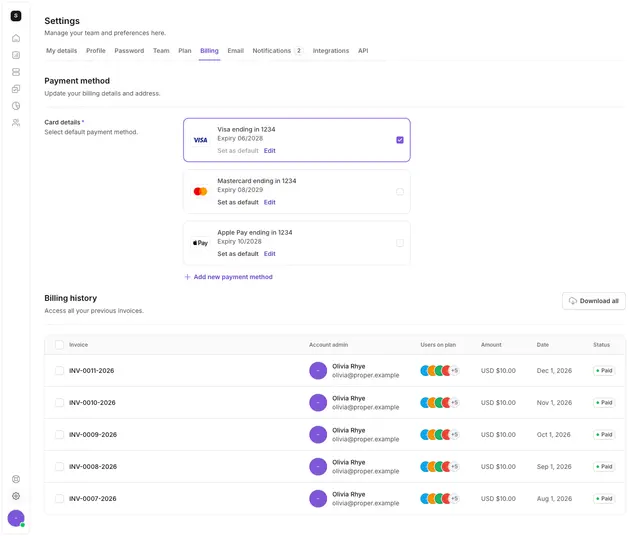Toggle the select-all Invoice header checkbox

click(60, 345)
